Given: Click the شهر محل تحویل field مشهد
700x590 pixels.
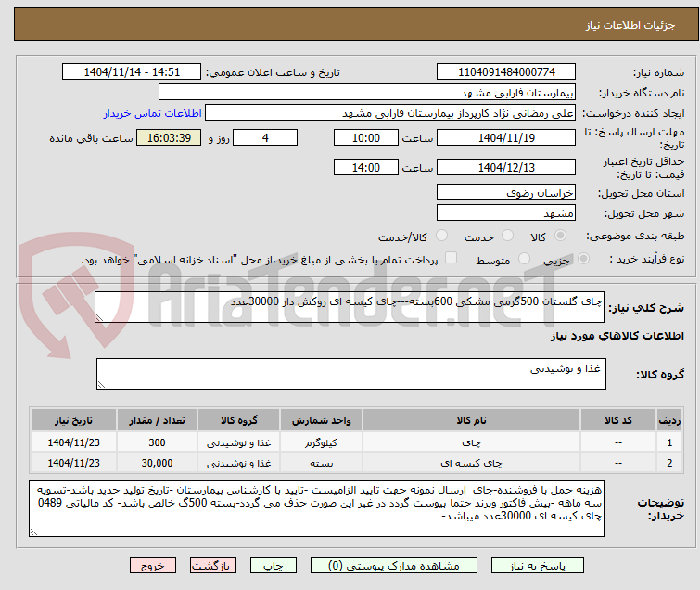Looking at the screenshot, I should (506, 213).
